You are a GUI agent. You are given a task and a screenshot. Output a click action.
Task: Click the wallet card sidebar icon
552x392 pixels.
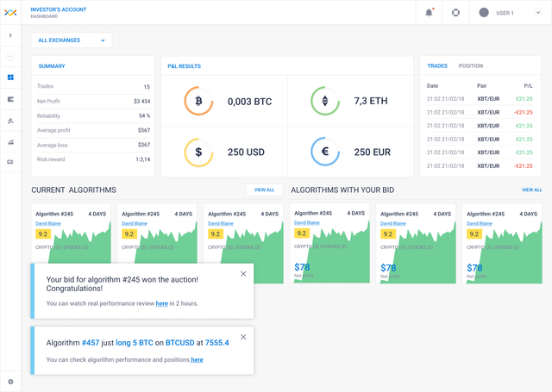[10, 162]
